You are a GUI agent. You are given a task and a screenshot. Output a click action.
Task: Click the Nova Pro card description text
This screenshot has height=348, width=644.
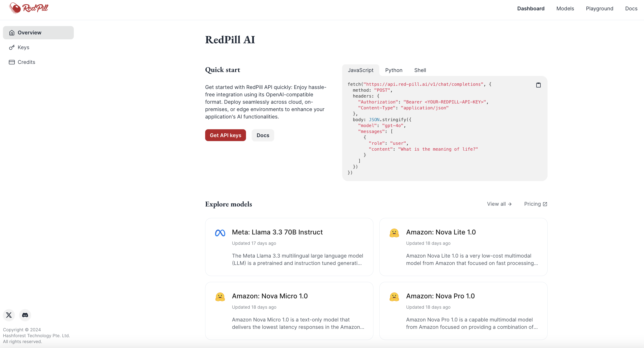pyautogui.click(x=472, y=323)
